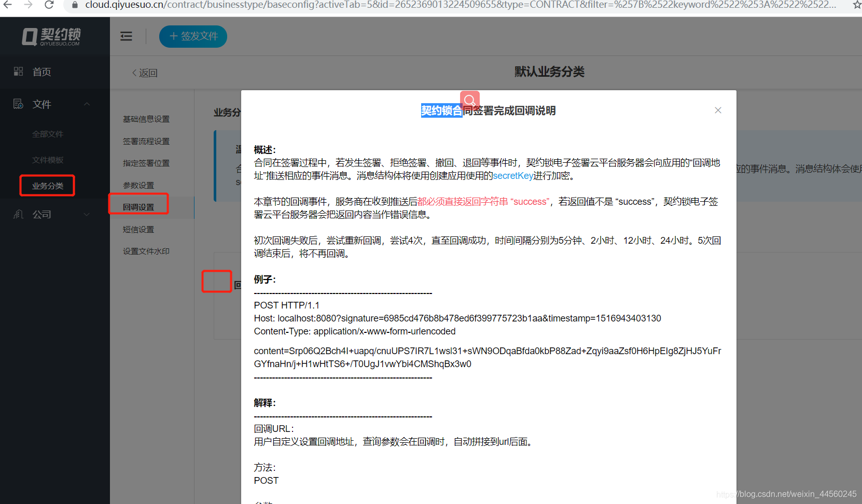The image size is (862, 504).
Task: Open the 短信设置 tab
Action: 138,230
